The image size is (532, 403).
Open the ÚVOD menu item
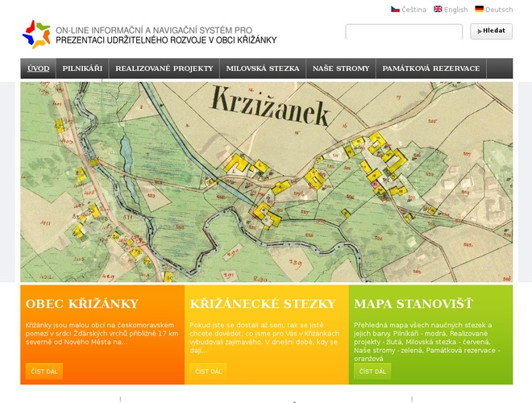(38, 69)
